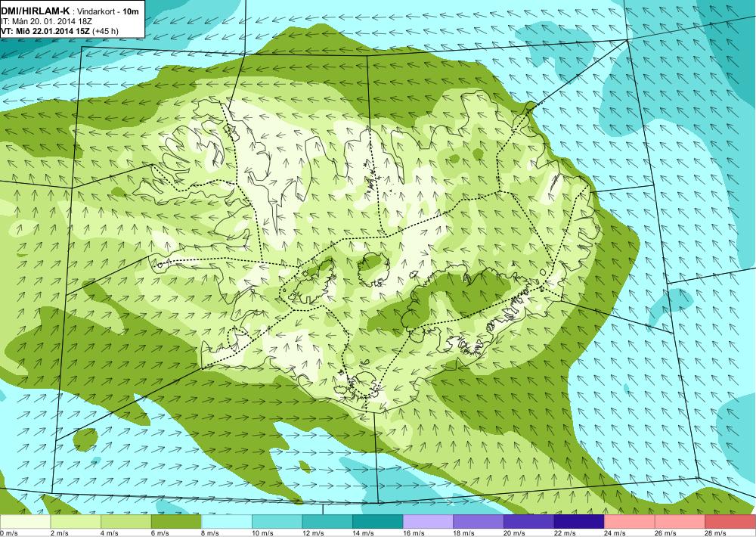The image size is (756, 537).
Task: Select the pink swatch between 24 and 26 m/s
Action: pyautogui.click(x=630, y=522)
